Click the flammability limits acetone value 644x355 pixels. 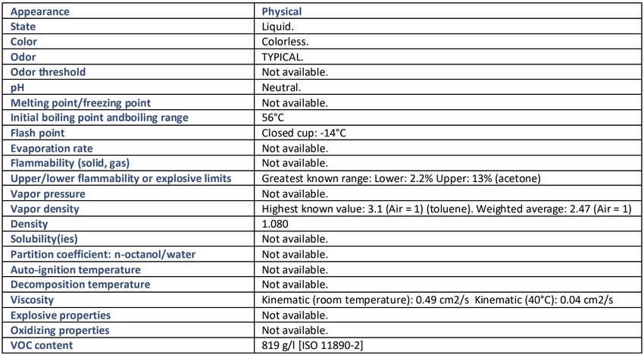click(x=400, y=178)
